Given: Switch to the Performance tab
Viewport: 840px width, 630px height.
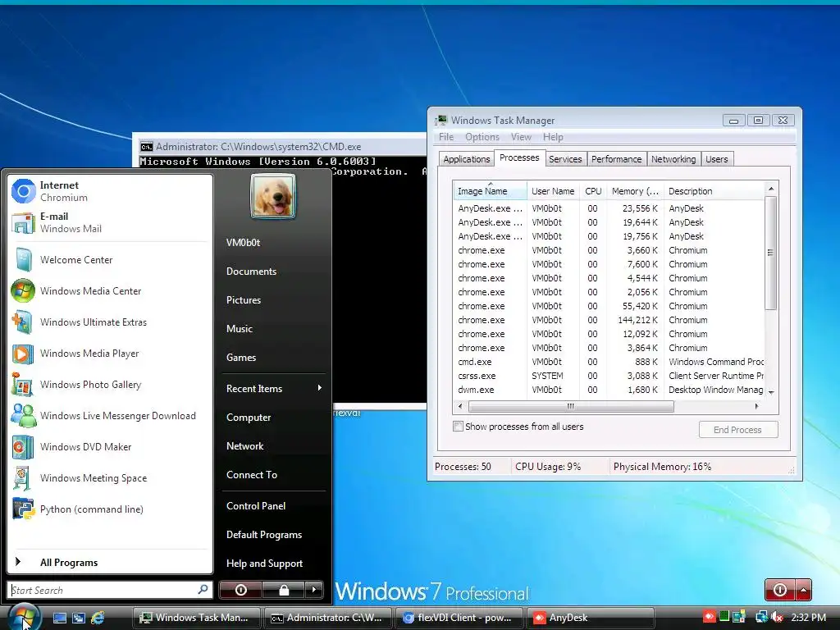Looking at the screenshot, I should point(616,159).
